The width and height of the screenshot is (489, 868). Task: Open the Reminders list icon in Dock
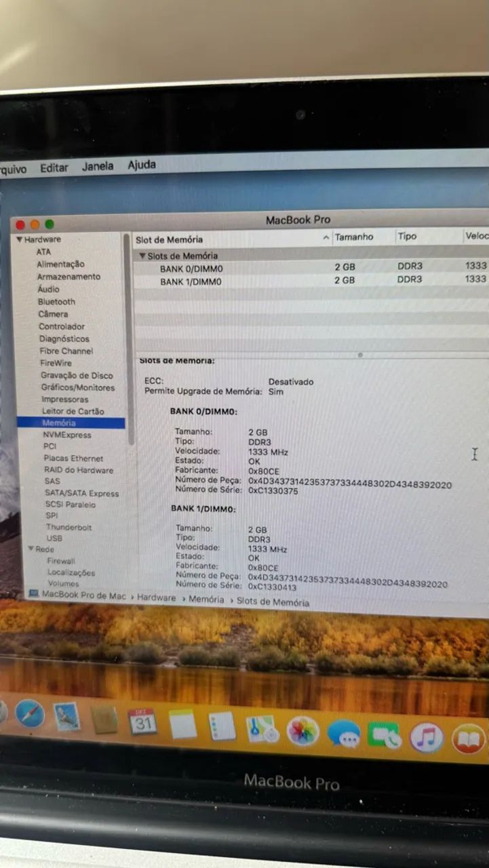(222, 726)
